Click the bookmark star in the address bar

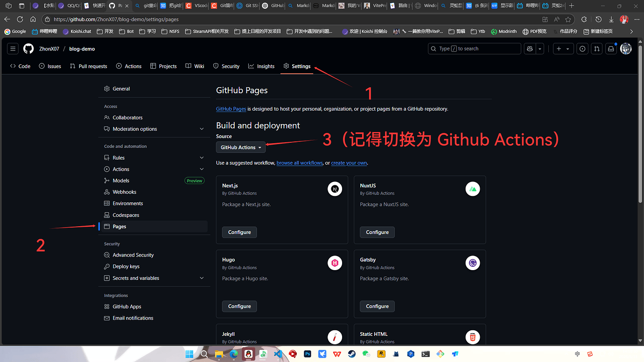(x=568, y=19)
